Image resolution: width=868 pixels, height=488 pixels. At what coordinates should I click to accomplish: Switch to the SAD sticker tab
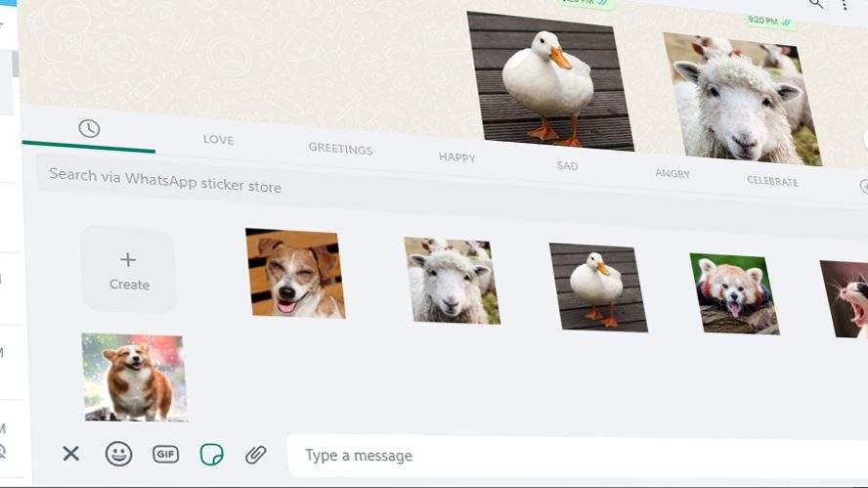pyautogui.click(x=567, y=165)
